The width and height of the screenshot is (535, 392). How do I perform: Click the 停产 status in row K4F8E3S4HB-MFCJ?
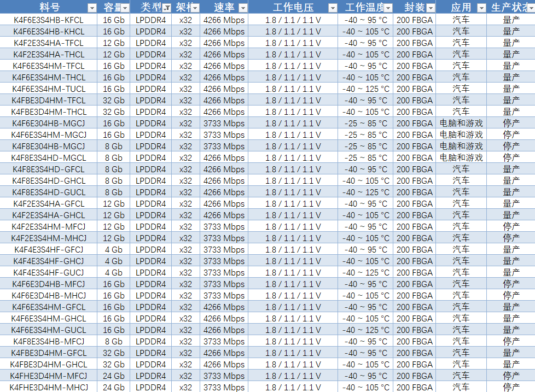click(x=511, y=342)
